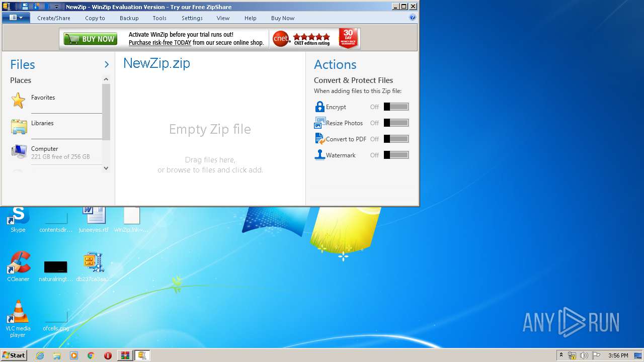Open the Skype desktop shortcut
The image size is (644, 362).
pyautogui.click(x=18, y=219)
